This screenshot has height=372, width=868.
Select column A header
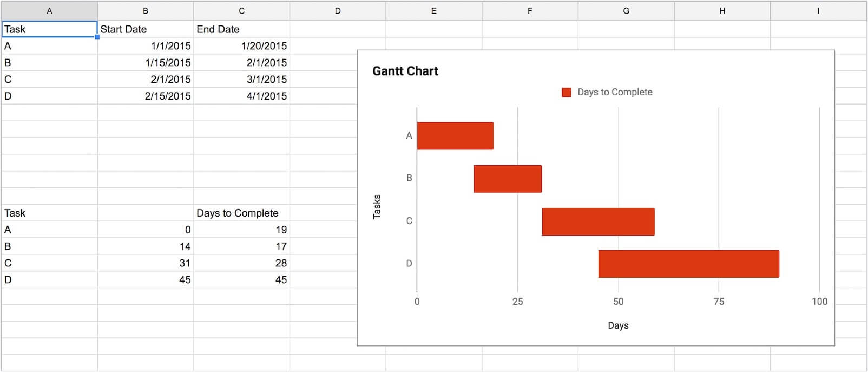49,11
